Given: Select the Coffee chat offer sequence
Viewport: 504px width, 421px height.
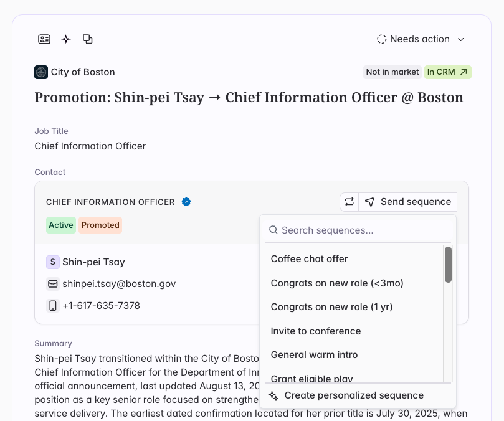Looking at the screenshot, I should [x=354, y=259].
